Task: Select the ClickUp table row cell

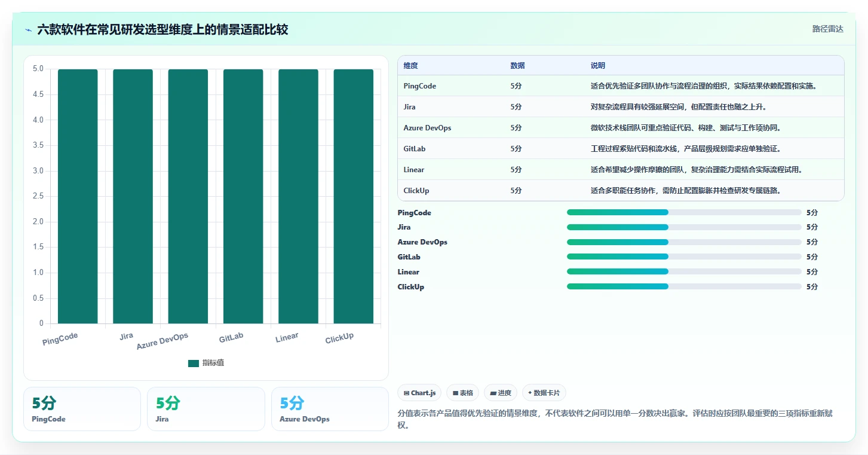Action: coord(416,191)
